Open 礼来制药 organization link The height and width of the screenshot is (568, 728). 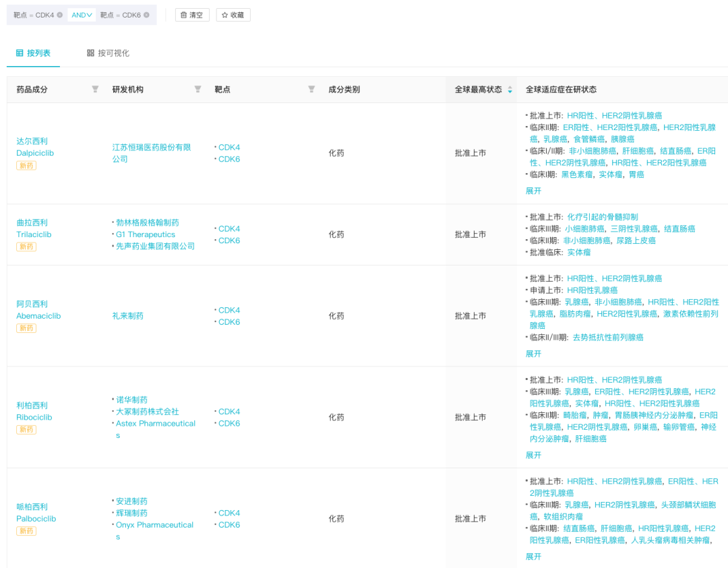[127, 315]
